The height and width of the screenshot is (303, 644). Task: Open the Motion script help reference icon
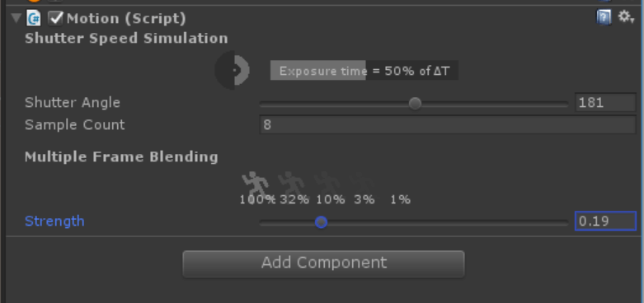coord(604,17)
